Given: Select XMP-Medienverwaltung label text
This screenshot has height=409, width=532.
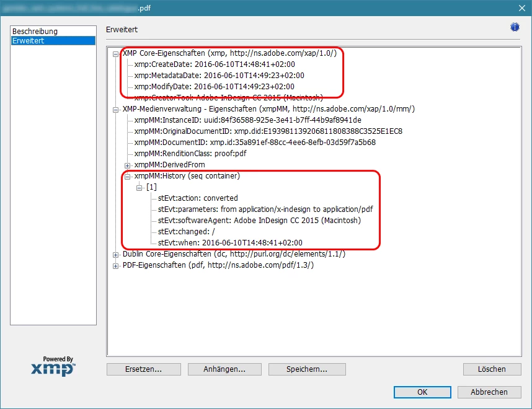Looking at the screenshot, I should point(268,109).
